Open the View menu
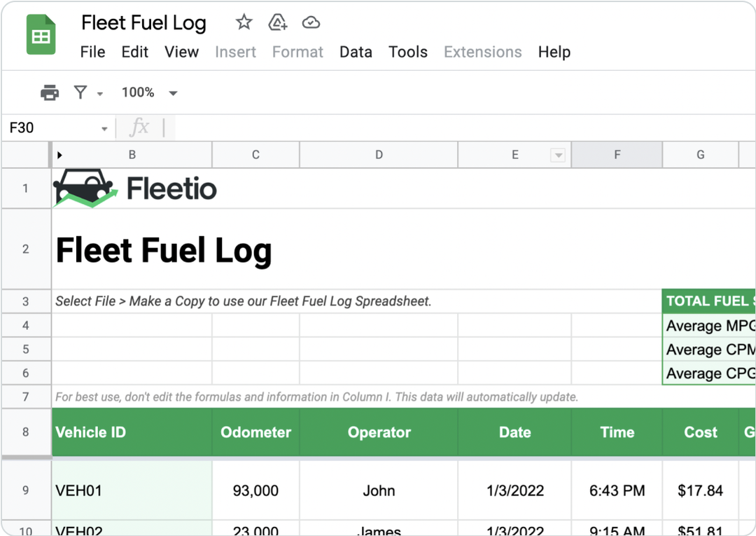The height and width of the screenshot is (536, 756). pos(181,52)
